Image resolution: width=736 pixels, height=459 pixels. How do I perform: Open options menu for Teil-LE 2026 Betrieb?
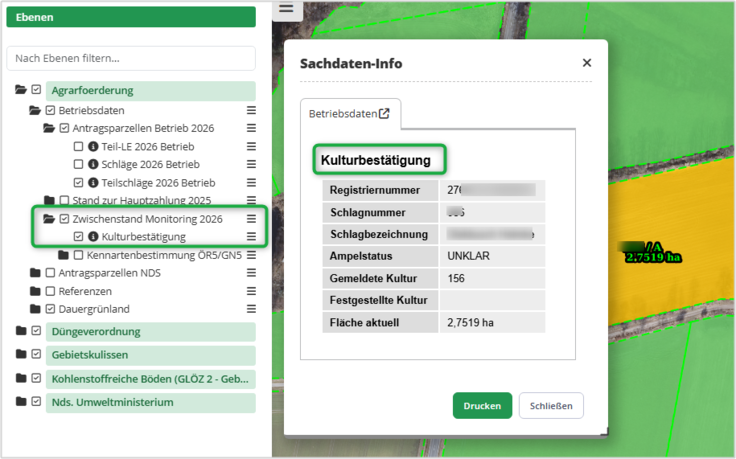[x=251, y=146]
